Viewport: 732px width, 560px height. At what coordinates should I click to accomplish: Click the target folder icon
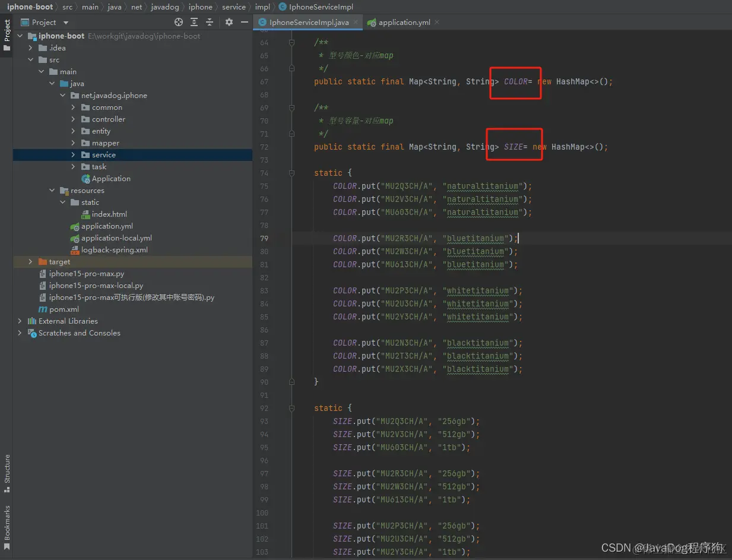coord(43,262)
